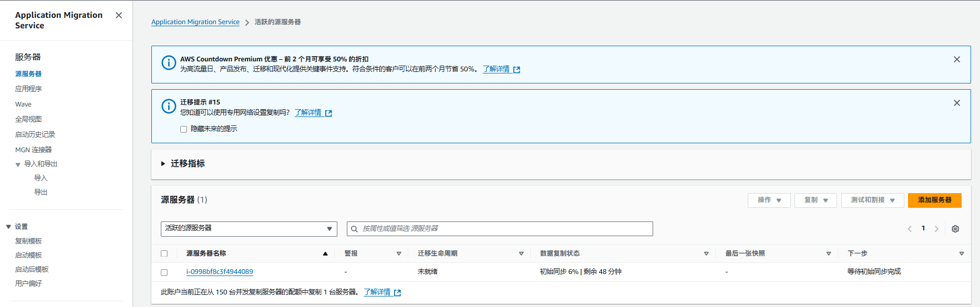This screenshot has width=980, height=307.
Task: Open server link i-0998bf8c3f4944089
Action: click(x=220, y=272)
